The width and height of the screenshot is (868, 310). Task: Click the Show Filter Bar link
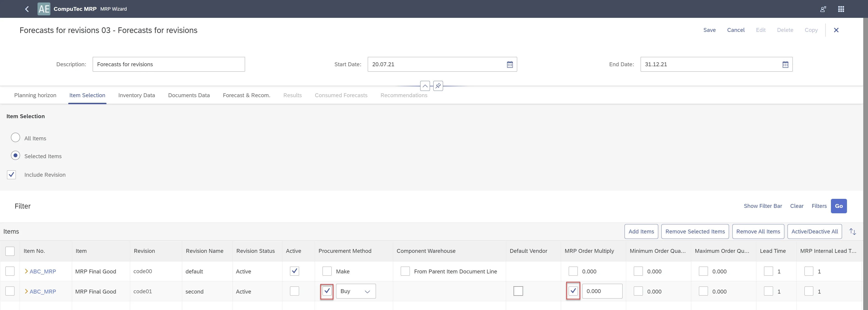pyautogui.click(x=762, y=206)
